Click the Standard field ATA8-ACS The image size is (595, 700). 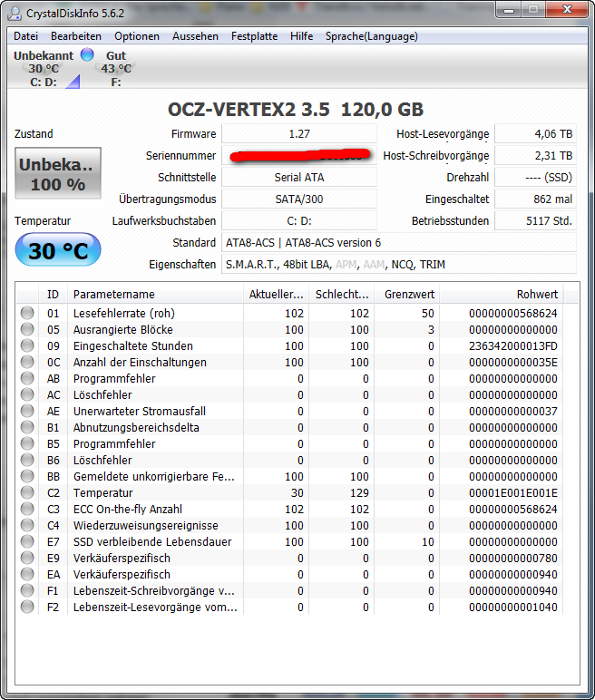click(399, 243)
